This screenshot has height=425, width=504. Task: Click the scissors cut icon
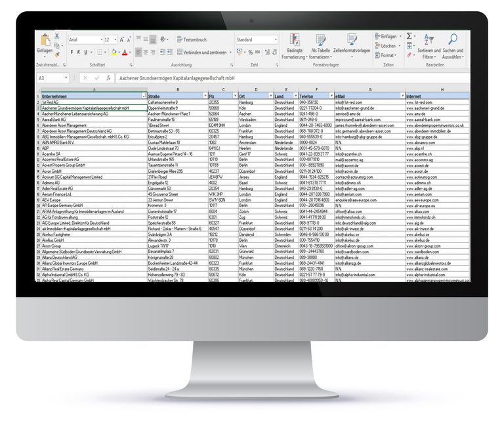[x=57, y=35]
